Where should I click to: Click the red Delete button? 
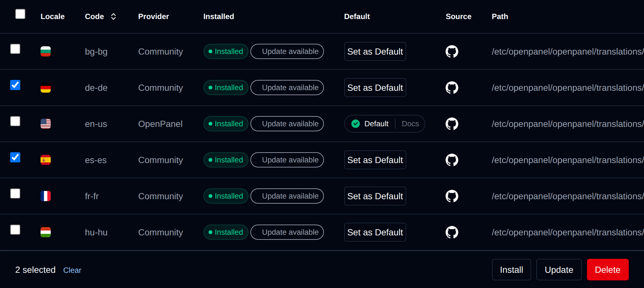coord(608,270)
